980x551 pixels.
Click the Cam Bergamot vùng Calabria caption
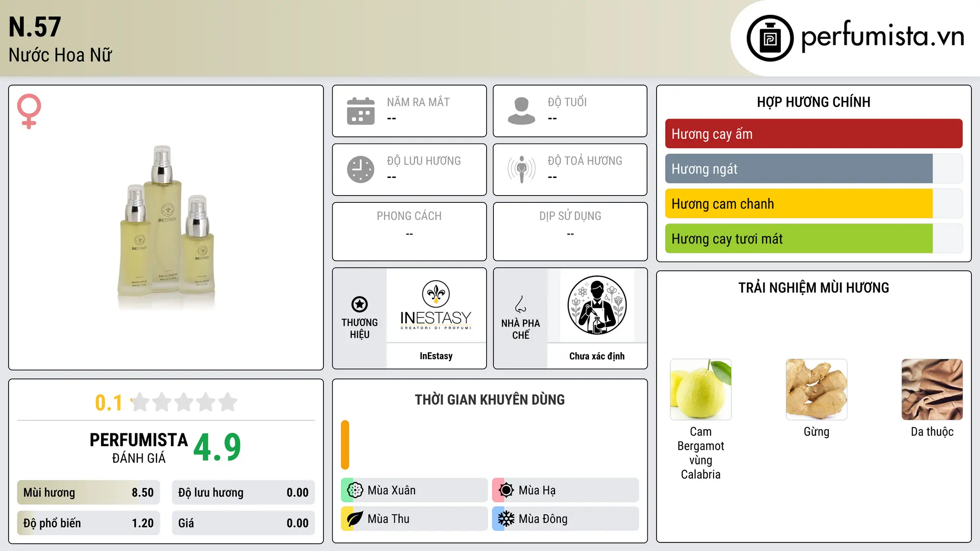(x=701, y=453)
